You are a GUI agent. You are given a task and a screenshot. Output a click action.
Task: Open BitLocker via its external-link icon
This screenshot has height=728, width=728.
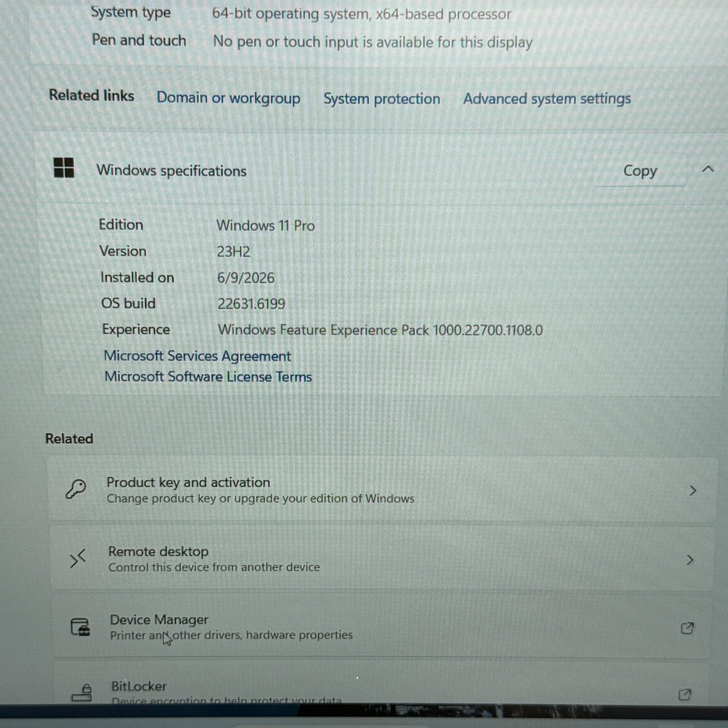[684, 695]
